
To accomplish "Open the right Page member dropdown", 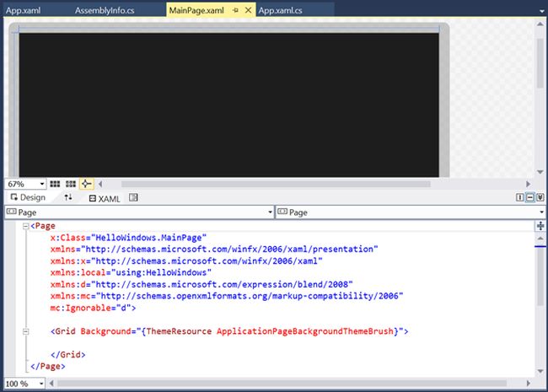I will pyautogui.click(x=541, y=212).
